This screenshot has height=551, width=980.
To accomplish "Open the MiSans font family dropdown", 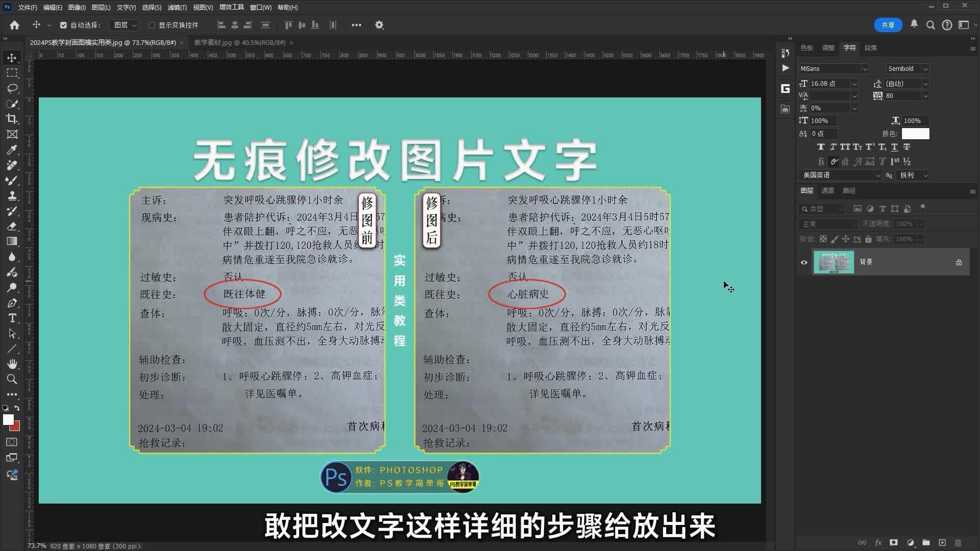I will (865, 69).
